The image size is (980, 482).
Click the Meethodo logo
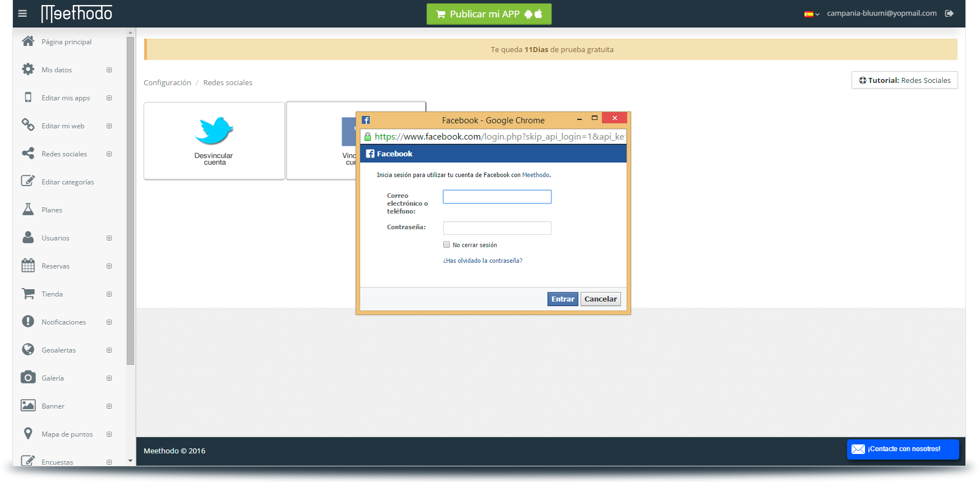click(77, 13)
